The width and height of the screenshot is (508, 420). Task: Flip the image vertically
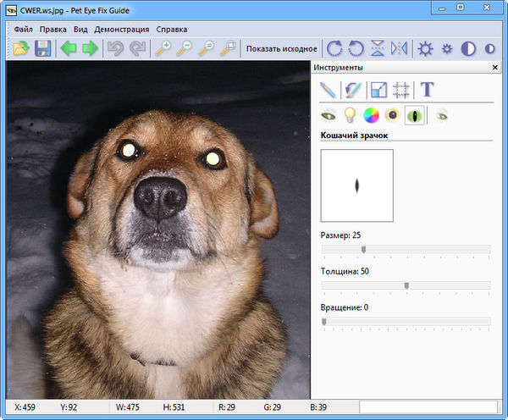tap(378, 48)
